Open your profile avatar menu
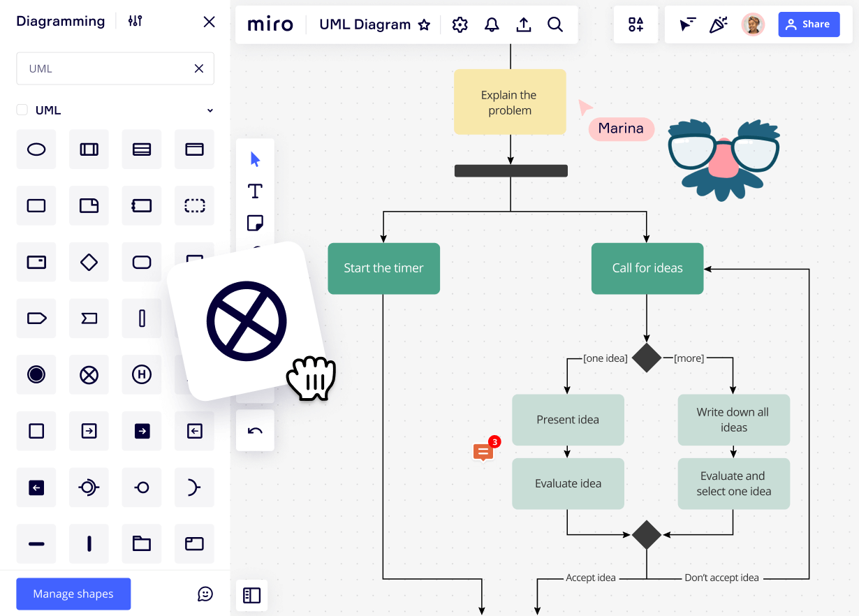The width and height of the screenshot is (859, 616). (753, 24)
